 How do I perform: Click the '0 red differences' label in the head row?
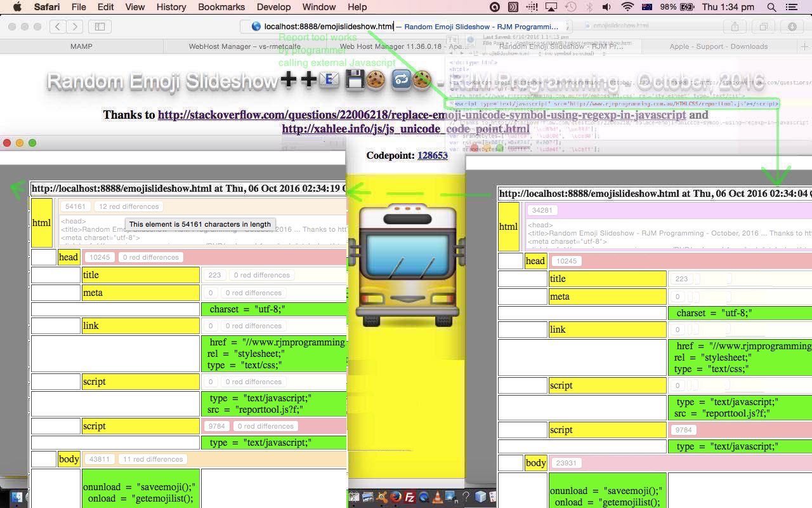[x=150, y=257]
